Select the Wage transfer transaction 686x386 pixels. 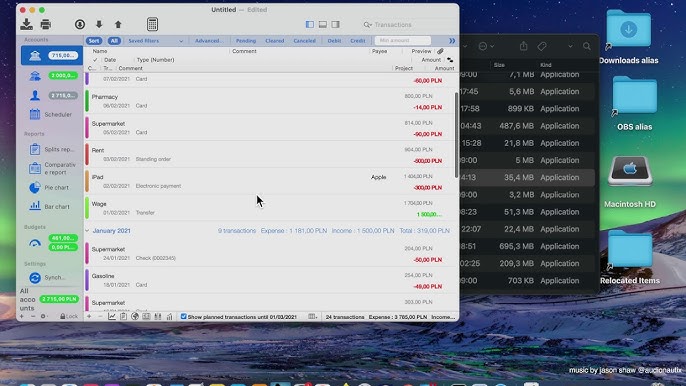click(x=269, y=208)
